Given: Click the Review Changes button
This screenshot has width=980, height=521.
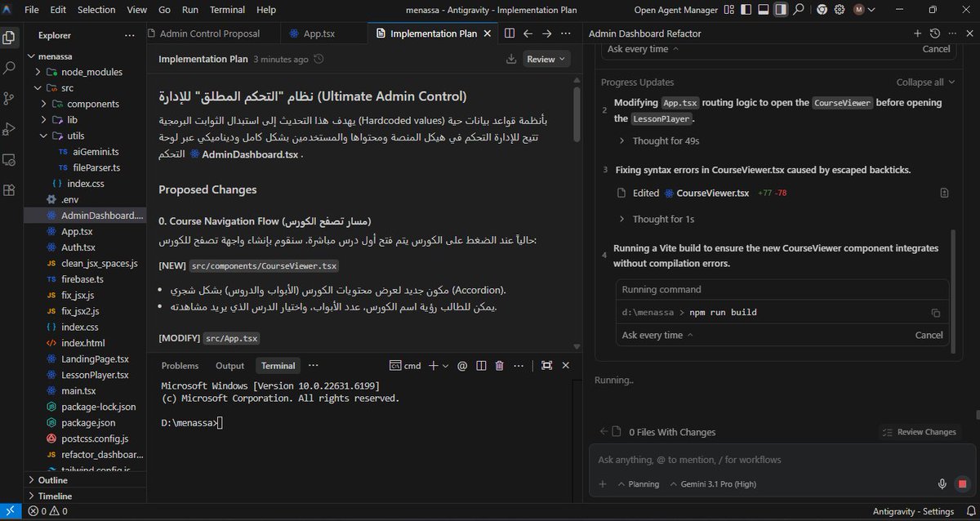Looking at the screenshot, I should 920,432.
